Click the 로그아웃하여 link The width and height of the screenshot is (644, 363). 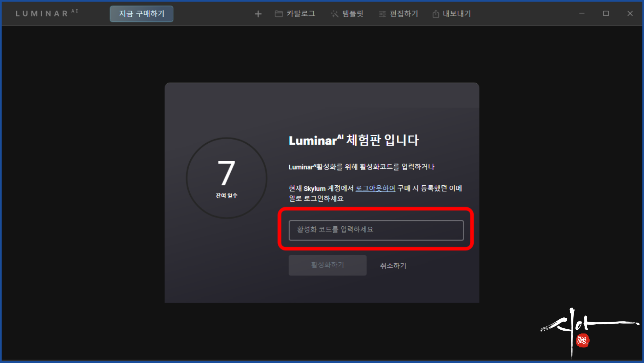click(x=375, y=188)
